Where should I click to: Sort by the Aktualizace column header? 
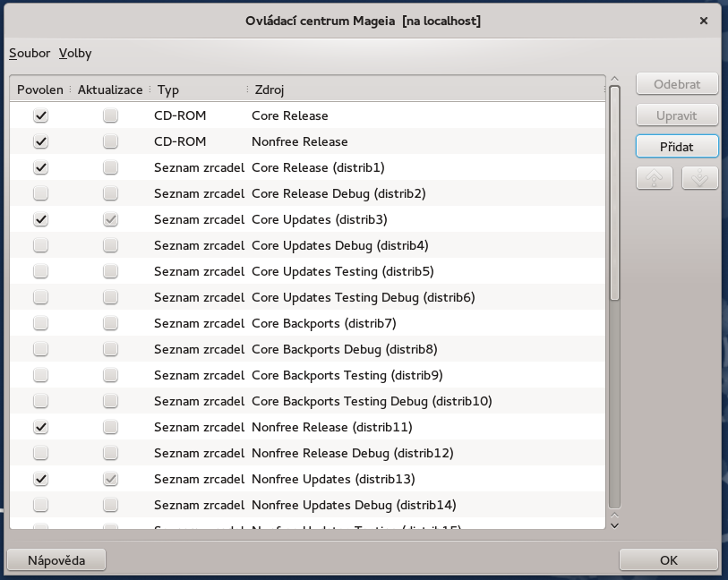(110, 90)
